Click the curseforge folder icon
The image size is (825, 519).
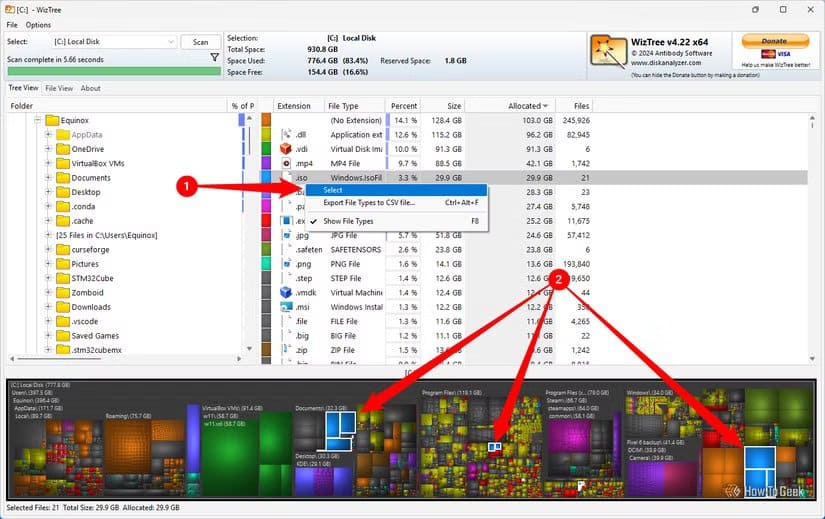click(x=63, y=249)
